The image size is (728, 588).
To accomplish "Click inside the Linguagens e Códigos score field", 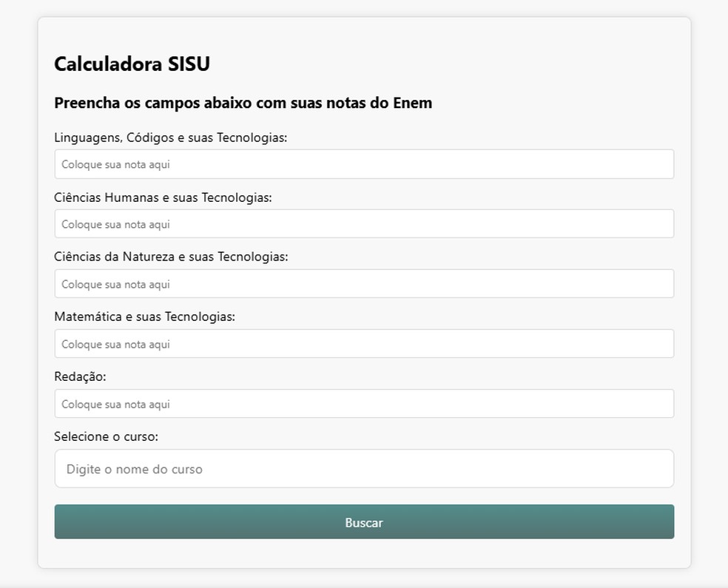I will point(364,163).
